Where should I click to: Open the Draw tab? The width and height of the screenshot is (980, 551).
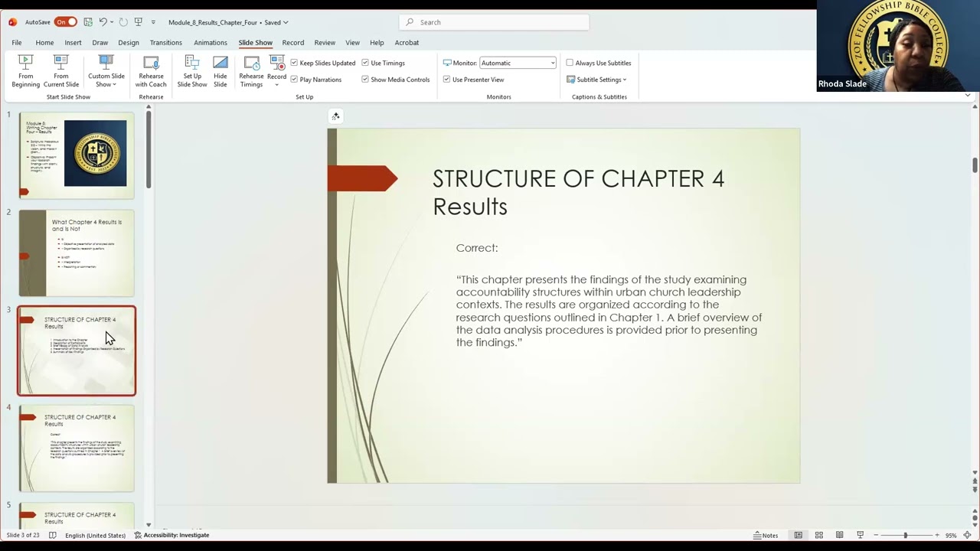pyautogui.click(x=100, y=43)
